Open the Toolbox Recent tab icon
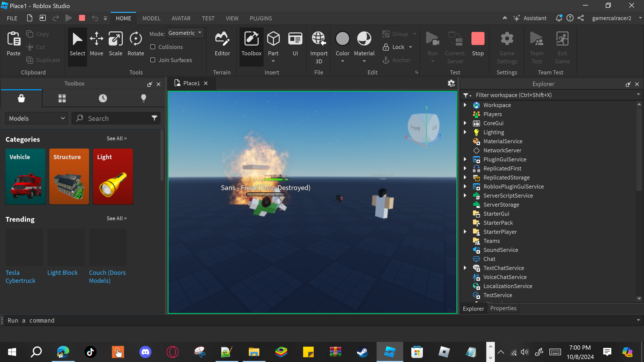 (x=103, y=98)
